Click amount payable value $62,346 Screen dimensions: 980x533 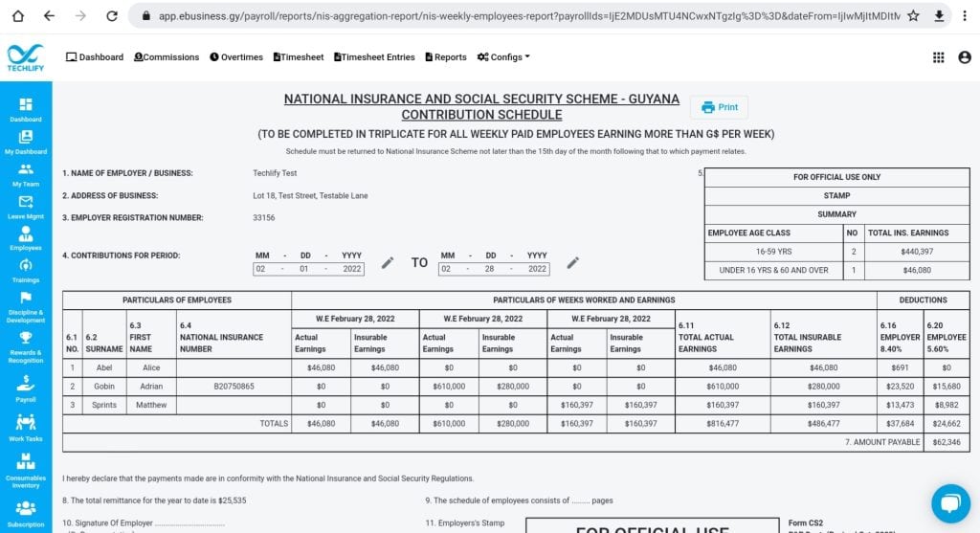pos(947,442)
